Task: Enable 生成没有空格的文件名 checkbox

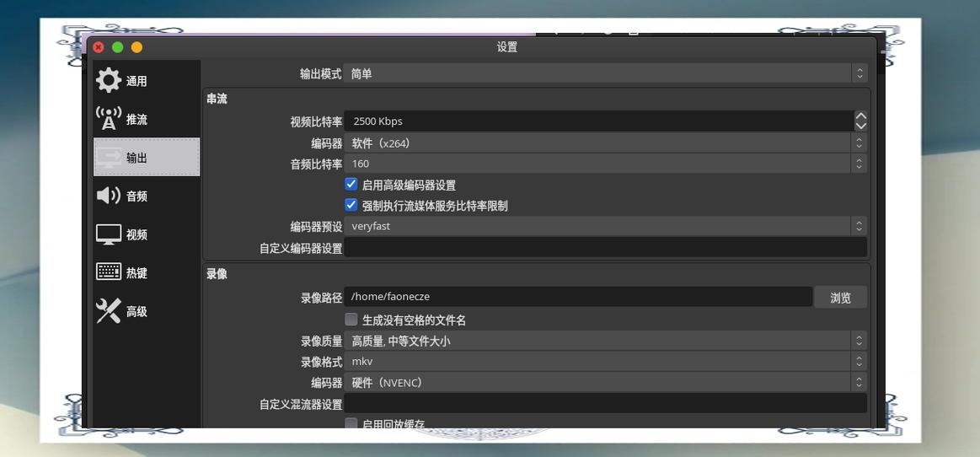Action: (351, 320)
